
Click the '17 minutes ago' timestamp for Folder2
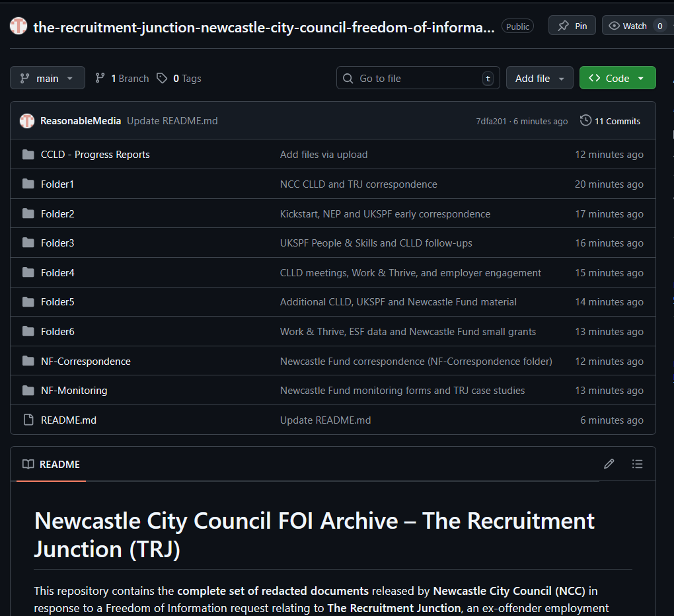[x=609, y=213]
